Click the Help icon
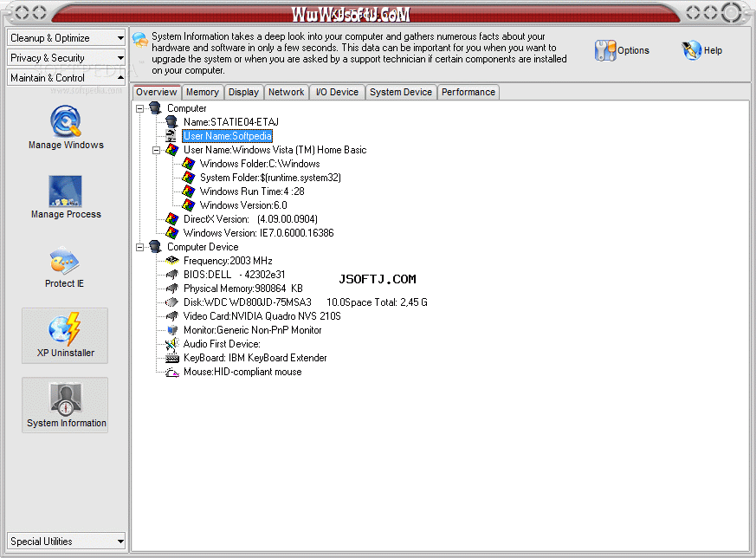The height and width of the screenshot is (558, 756). coord(691,50)
